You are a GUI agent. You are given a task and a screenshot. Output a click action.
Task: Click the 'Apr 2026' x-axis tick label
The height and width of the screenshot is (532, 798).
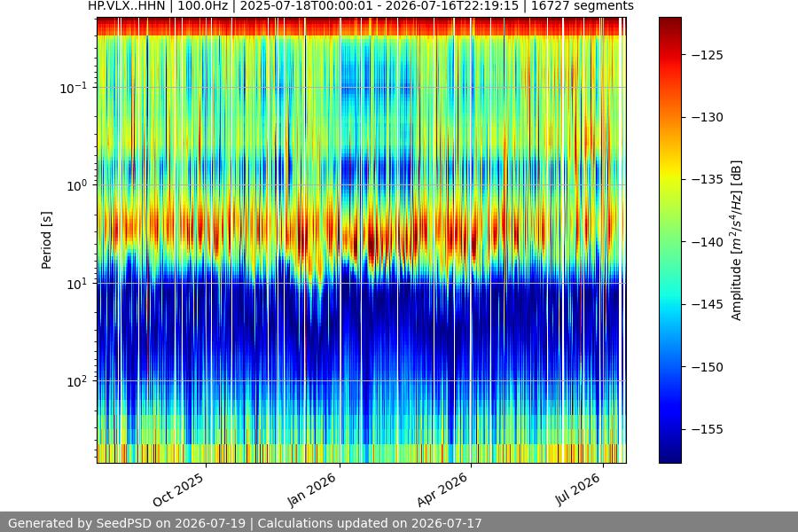point(442,489)
